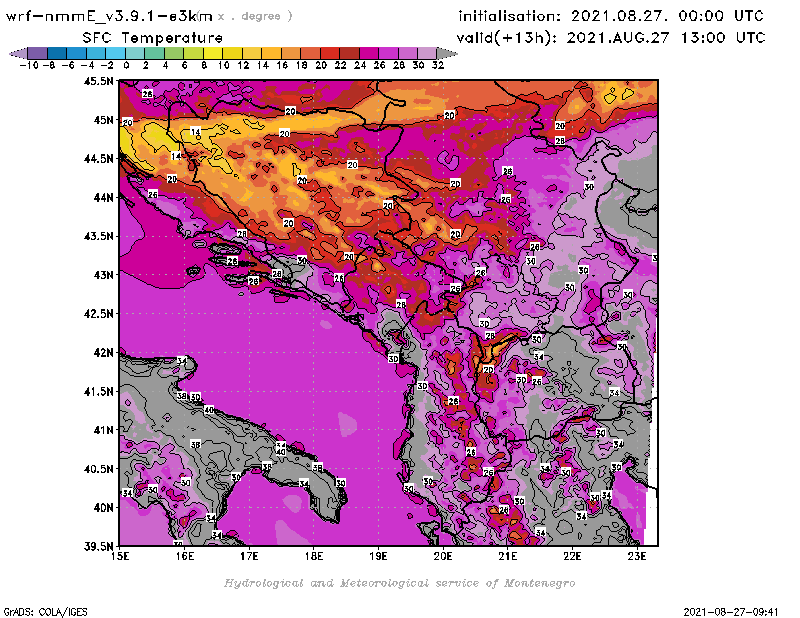This screenshot has height=618, width=800.
Task: Click the gray arrow end of legend past 32
Action: click(447, 53)
